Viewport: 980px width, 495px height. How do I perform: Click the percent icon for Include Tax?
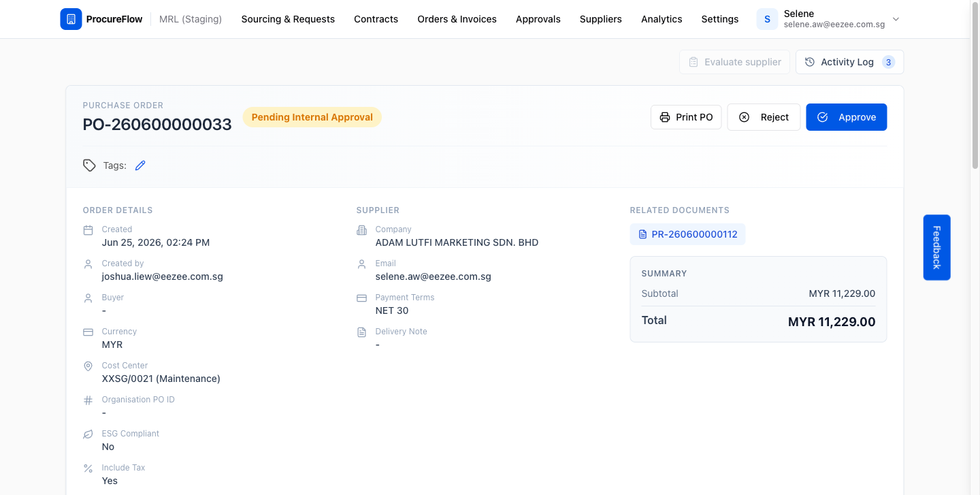88,468
